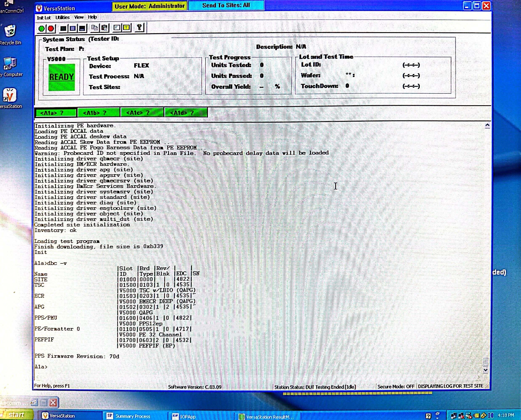This screenshot has height=420, width=521.
Task: Click the Probecard ID warning log line
Action: click(x=181, y=153)
